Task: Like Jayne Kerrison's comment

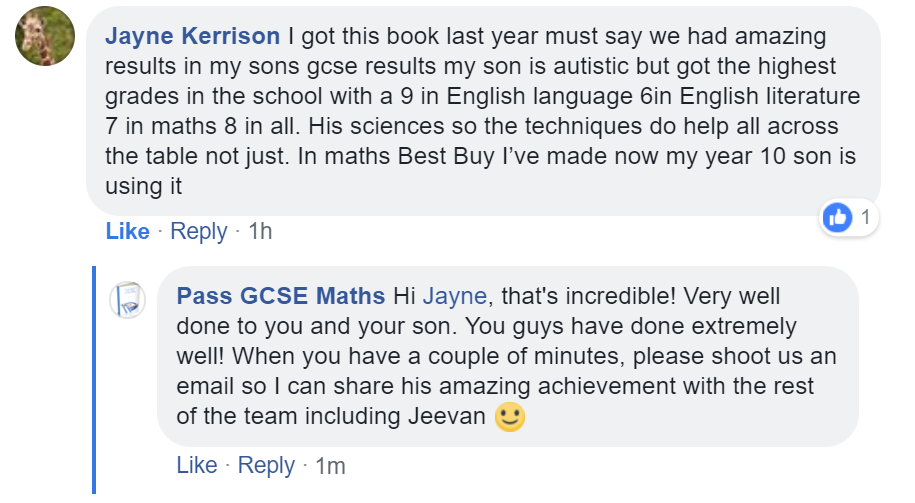Action: tap(127, 231)
